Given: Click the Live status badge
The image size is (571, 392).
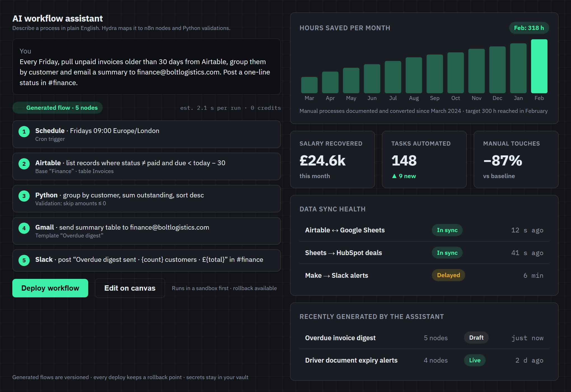Looking at the screenshot, I should [x=475, y=360].
